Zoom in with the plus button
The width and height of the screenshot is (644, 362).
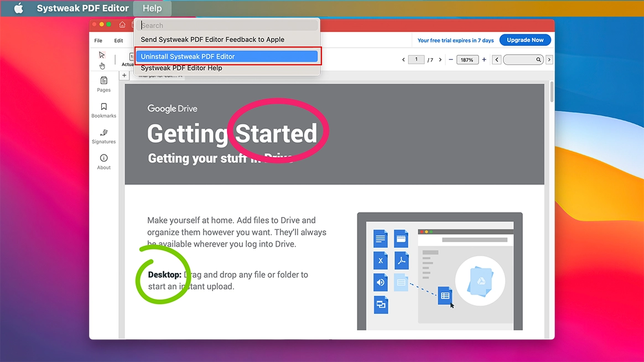pyautogui.click(x=484, y=60)
